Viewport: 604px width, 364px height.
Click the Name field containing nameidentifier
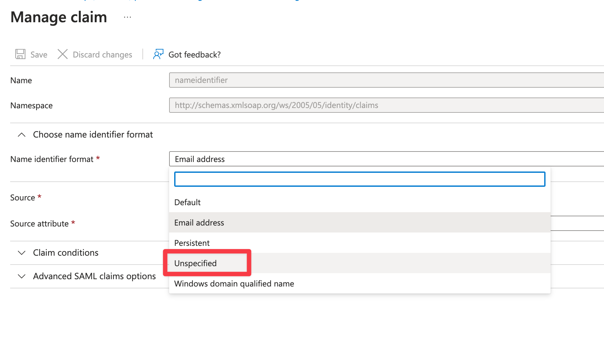pos(381,80)
